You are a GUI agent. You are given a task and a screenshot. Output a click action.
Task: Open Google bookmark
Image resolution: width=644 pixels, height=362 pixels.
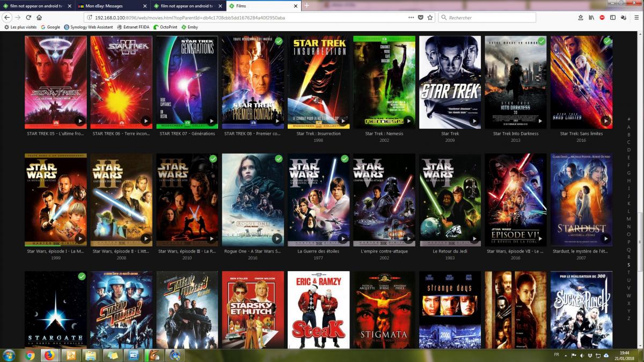point(49,27)
